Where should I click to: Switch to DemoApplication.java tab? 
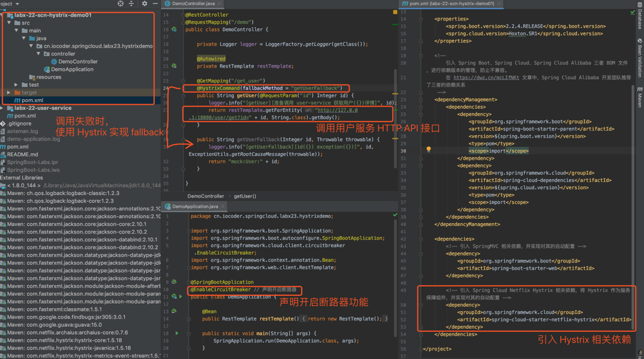click(194, 207)
